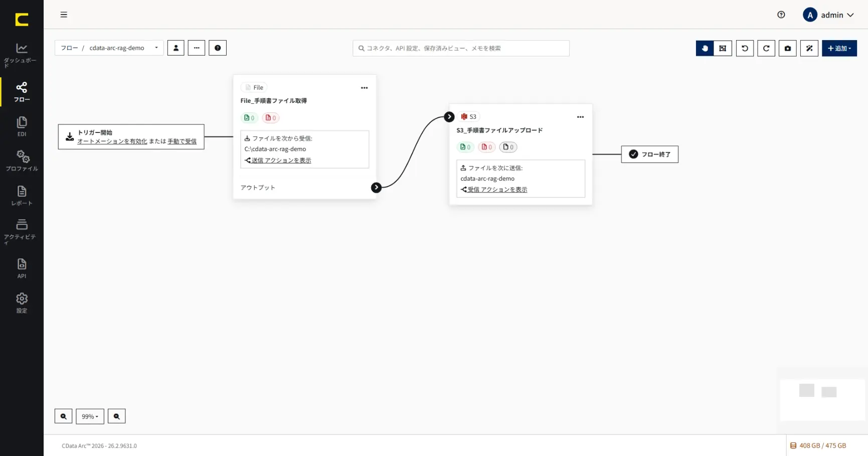This screenshot has width=868, height=456.
Task: Click the magic wand auto-arrange button
Action: click(x=809, y=48)
